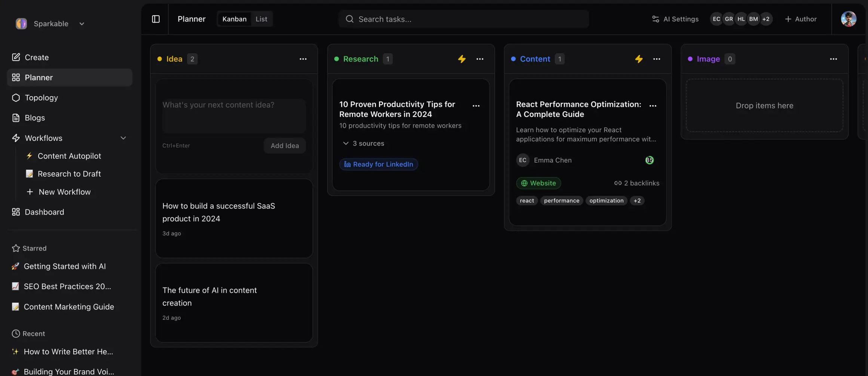Select the optimization tag
This screenshot has height=376, width=868.
click(x=606, y=201)
